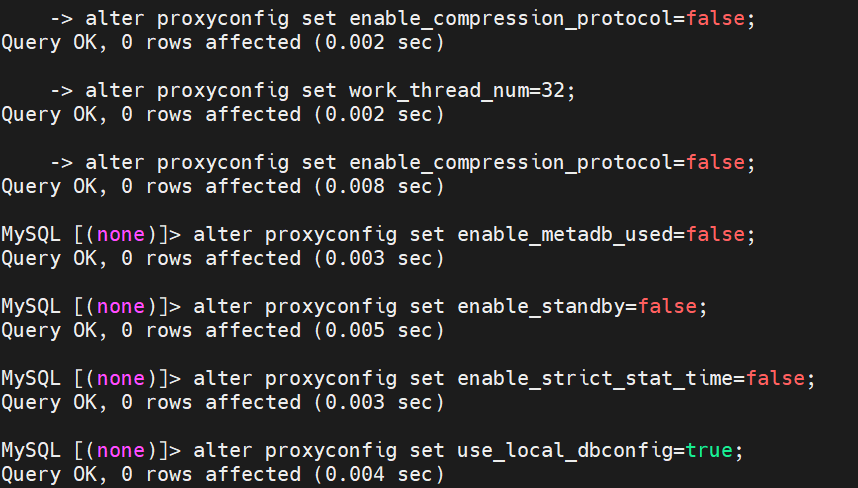Click the '(0.004 sec)' timing on the last line

pos(379,474)
